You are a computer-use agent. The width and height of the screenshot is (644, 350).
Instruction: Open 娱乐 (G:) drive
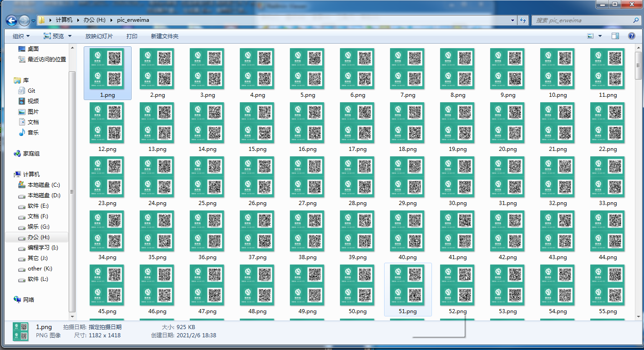[34, 227]
